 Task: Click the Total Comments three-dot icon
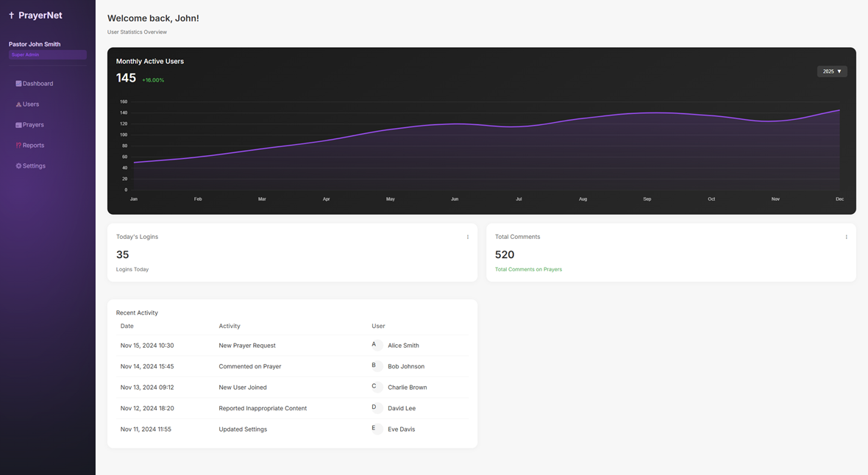tap(846, 237)
